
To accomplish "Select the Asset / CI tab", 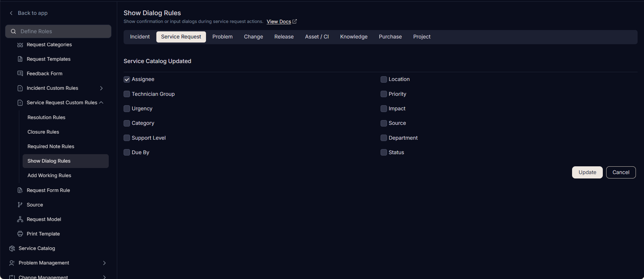I will click(317, 37).
